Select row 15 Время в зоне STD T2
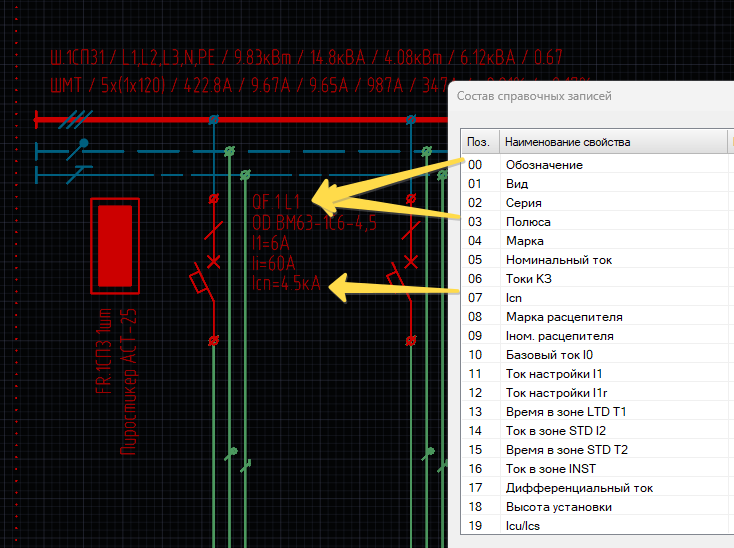This screenshot has height=548, width=734. (x=598, y=450)
